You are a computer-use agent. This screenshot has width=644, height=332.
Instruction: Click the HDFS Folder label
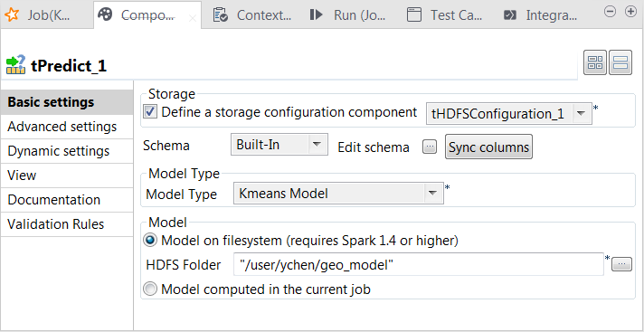tap(184, 265)
